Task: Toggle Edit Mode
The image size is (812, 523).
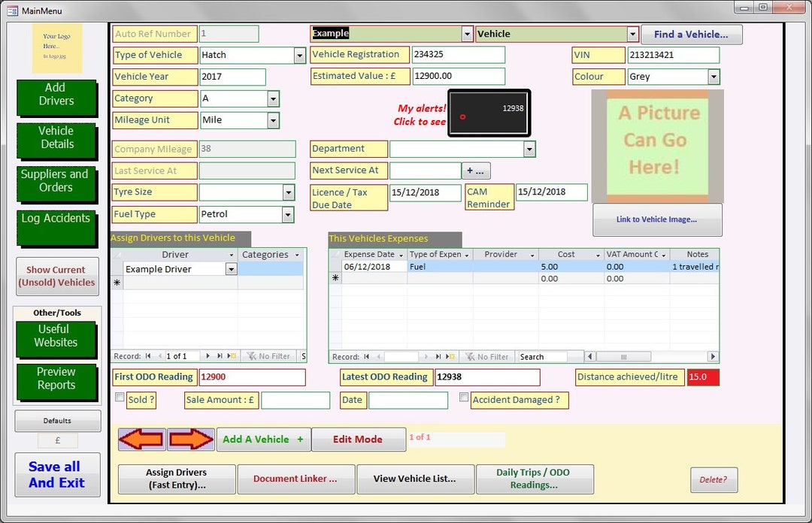Action: (359, 439)
